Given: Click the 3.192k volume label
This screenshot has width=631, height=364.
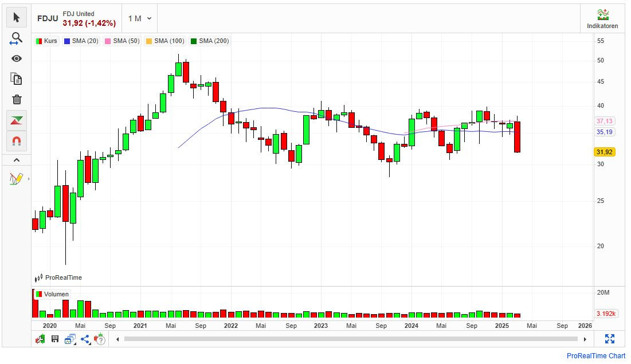Looking at the screenshot, I should (606, 314).
